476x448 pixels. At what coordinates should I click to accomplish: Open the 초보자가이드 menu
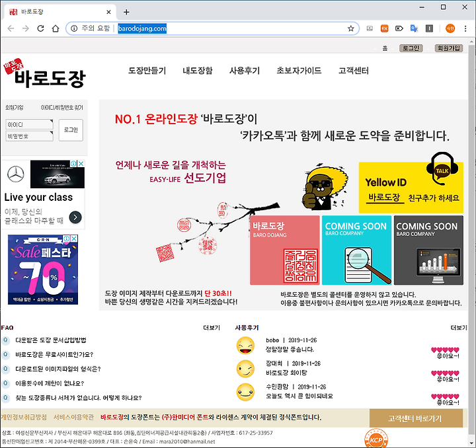299,71
